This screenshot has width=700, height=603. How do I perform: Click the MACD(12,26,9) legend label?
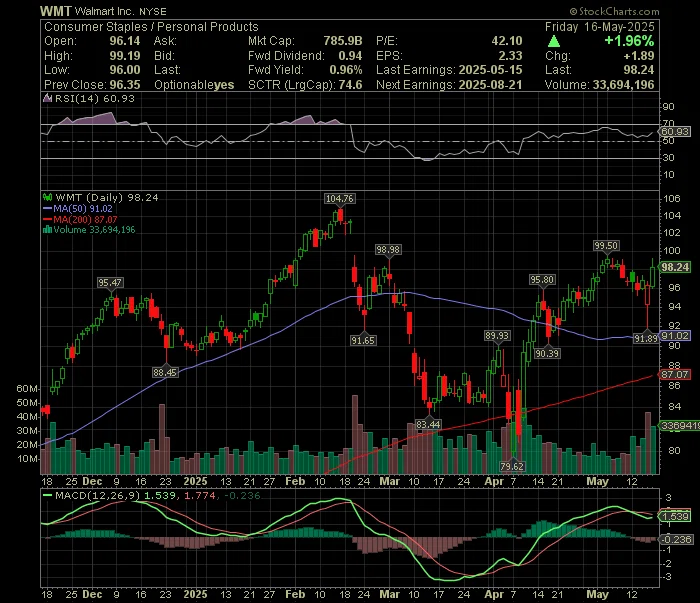[97, 495]
